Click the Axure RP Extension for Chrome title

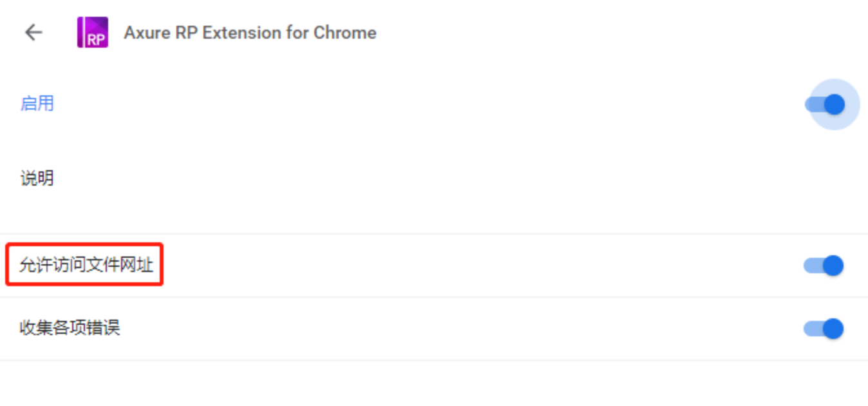pyautogui.click(x=250, y=33)
